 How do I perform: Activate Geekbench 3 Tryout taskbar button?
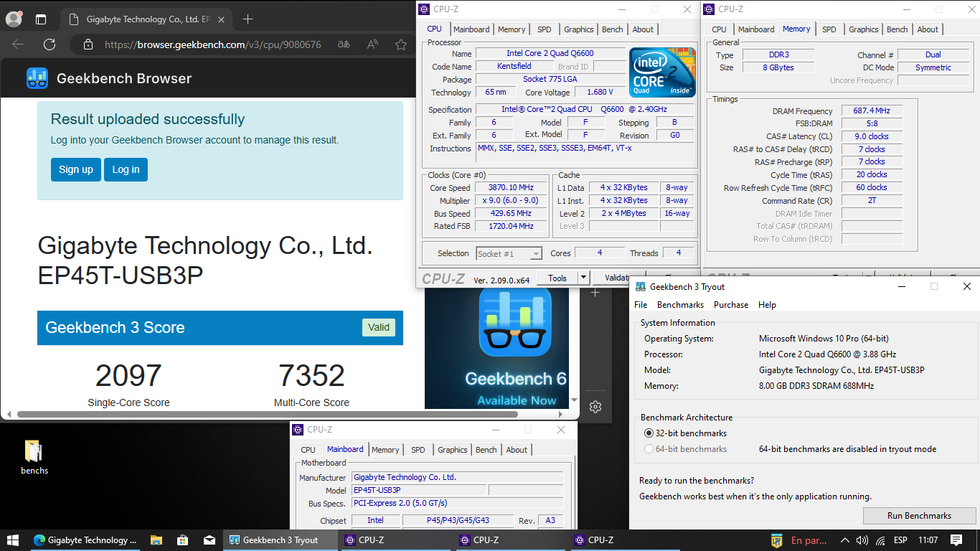point(281,540)
